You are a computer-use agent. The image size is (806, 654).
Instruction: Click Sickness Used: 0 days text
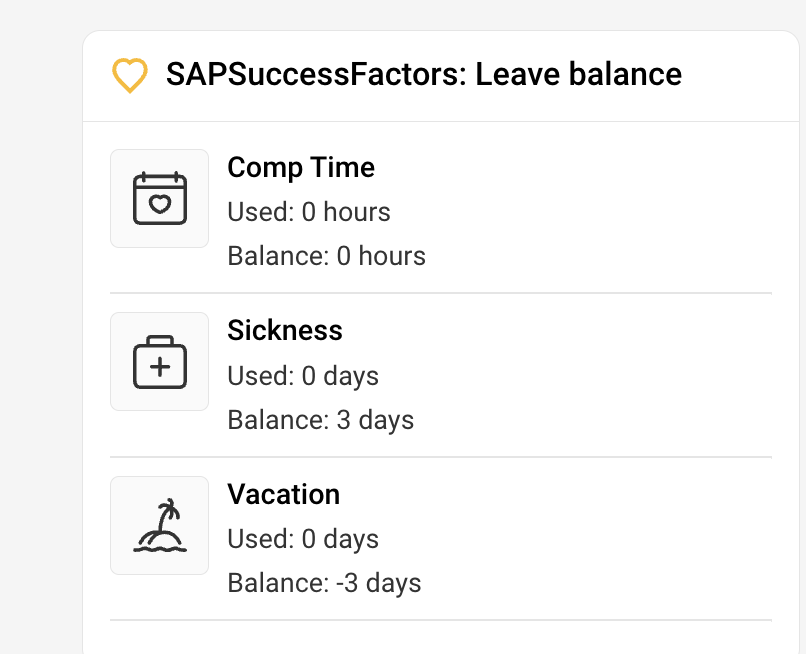pyautogui.click(x=303, y=376)
